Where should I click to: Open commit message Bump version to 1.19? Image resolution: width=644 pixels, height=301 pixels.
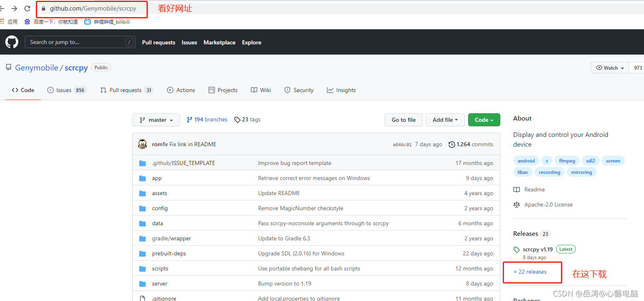click(285, 284)
